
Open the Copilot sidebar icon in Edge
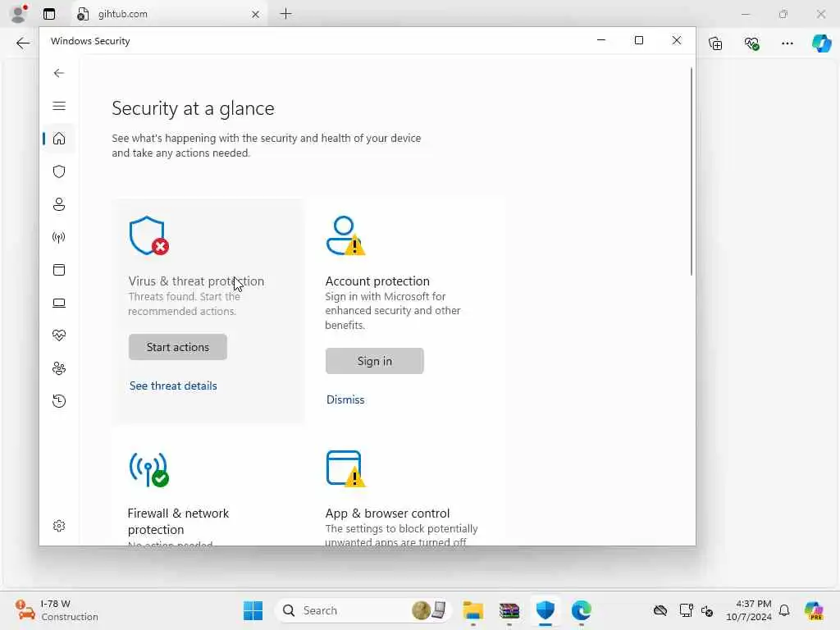coord(821,43)
